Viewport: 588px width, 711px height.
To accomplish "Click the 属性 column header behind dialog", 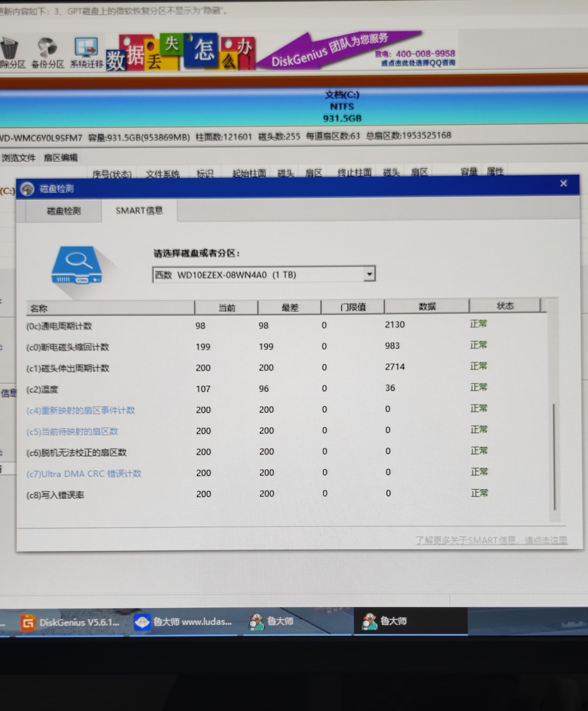I will click(x=495, y=172).
